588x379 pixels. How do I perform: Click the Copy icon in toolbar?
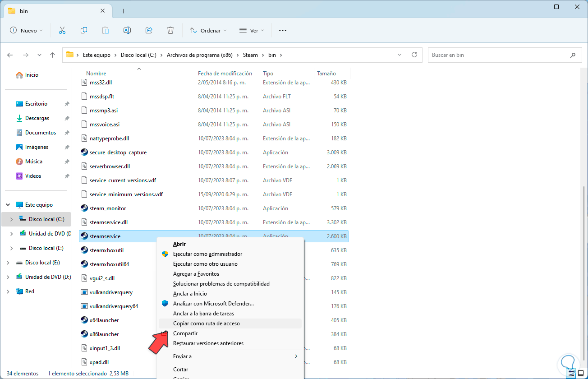click(84, 30)
